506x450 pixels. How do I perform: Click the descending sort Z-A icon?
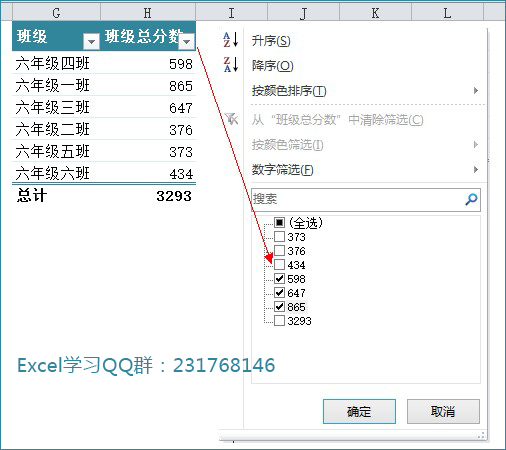point(231,64)
